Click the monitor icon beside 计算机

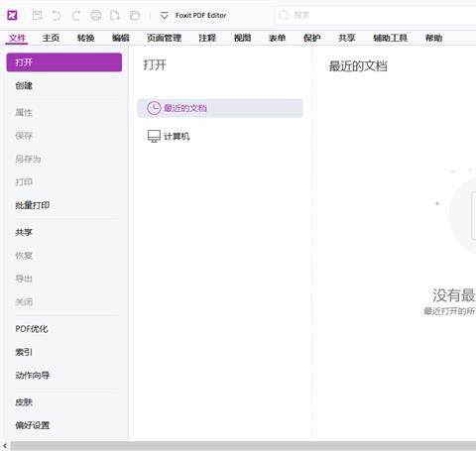point(154,136)
